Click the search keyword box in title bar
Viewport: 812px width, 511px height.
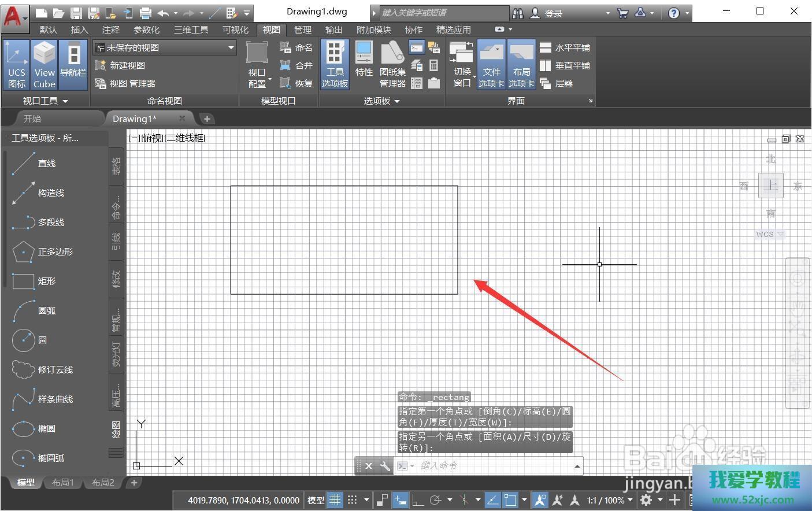click(443, 13)
